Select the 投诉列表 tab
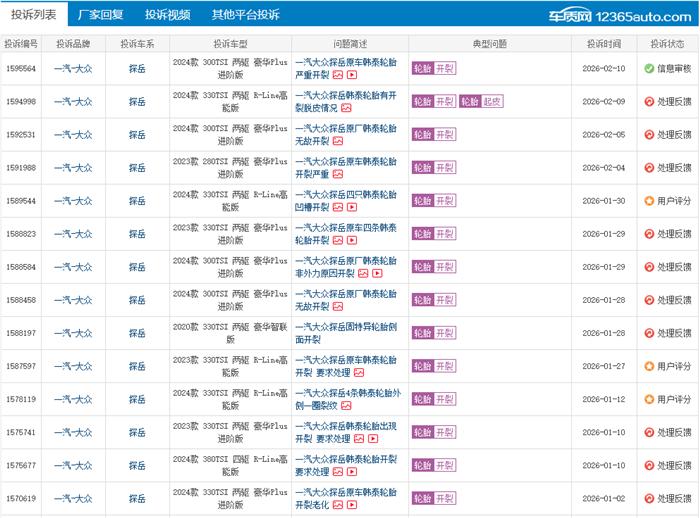The width and height of the screenshot is (700, 518). tap(33, 15)
